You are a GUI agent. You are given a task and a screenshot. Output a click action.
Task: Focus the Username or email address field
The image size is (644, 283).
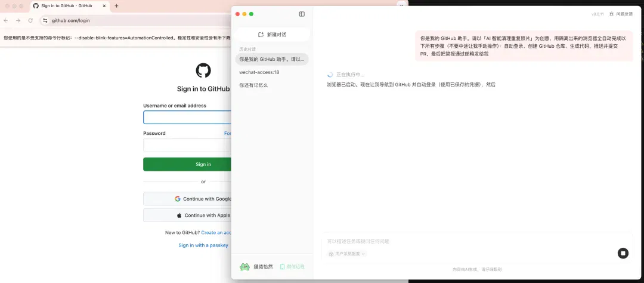point(187,117)
